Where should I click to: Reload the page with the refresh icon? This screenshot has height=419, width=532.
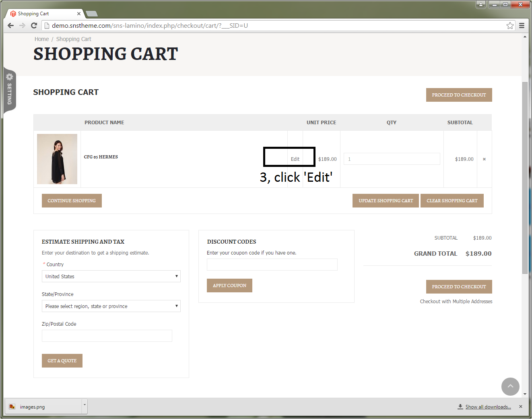click(34, 26)
